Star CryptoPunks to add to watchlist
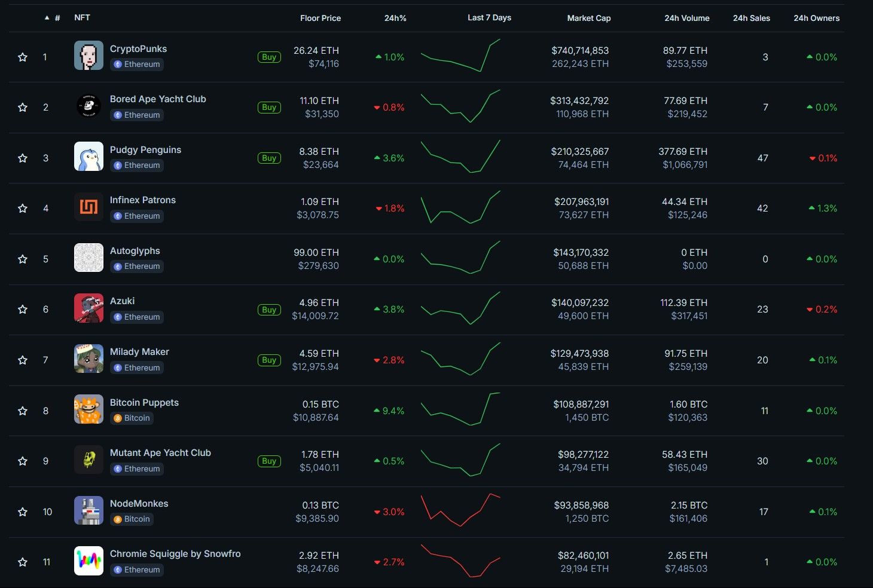Screen dimensions: 873x588 23,57
